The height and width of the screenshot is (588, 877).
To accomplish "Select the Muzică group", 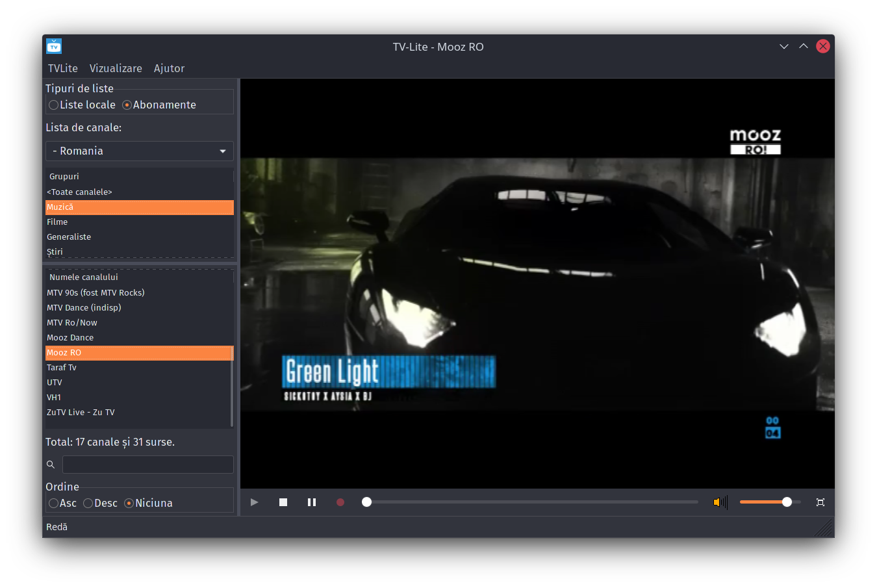I will tap(140, 207).
